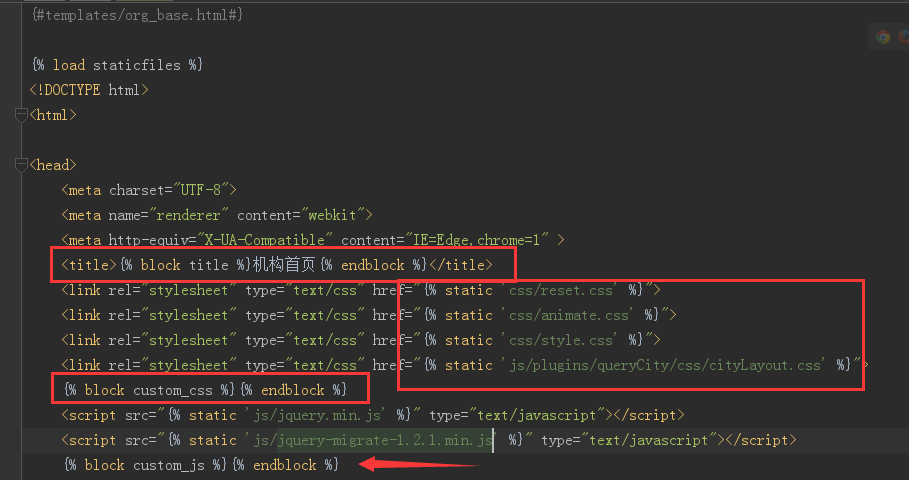909x480 pixels.
Task: Click the {% endblock %} after custom_js
Action: [286, 464]
